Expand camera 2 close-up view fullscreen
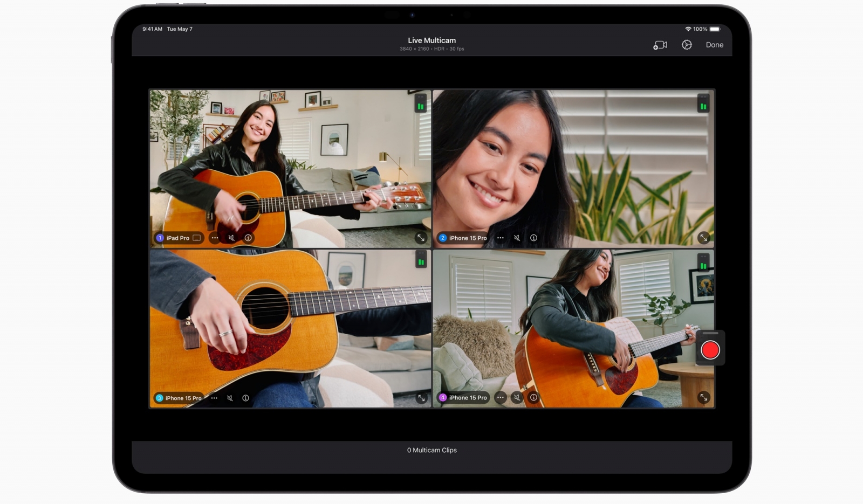 click(703, 238)
